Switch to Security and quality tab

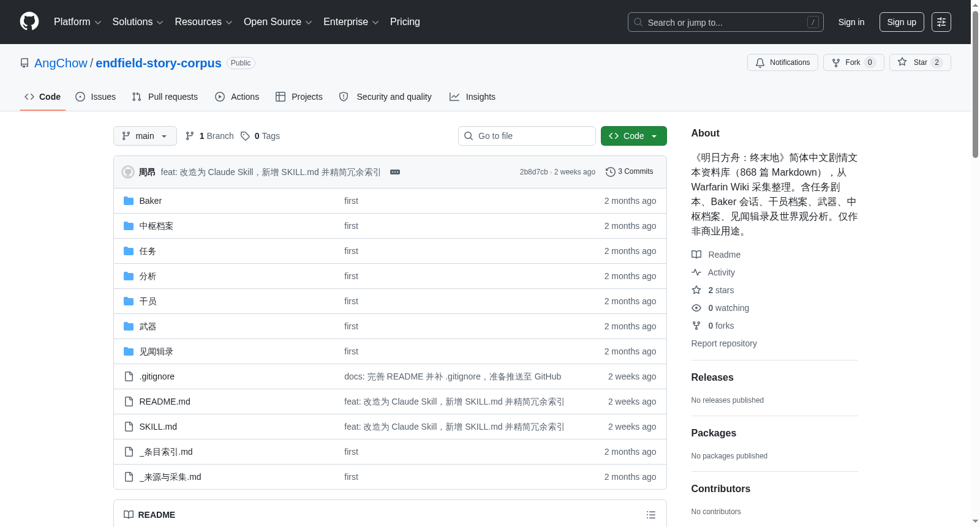click(x=385, y=97)
